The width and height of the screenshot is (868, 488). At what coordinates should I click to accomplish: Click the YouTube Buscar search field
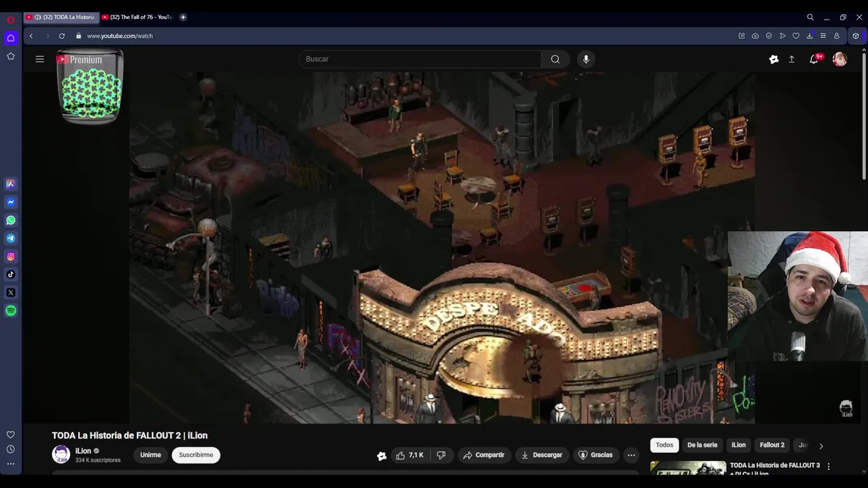420,59
